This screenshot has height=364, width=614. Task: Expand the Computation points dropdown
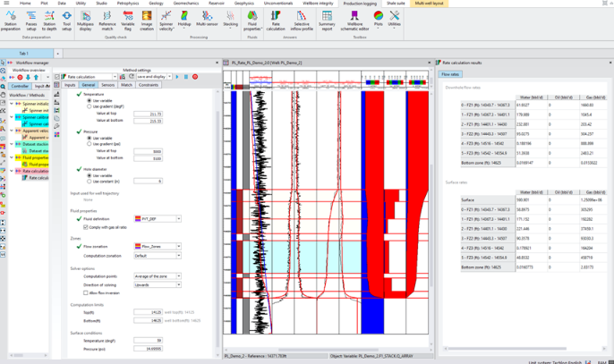click(x=158, y=276)
